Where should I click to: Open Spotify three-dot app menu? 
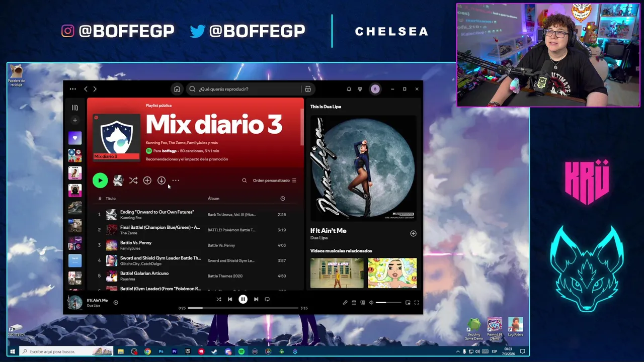click(72, 89)
